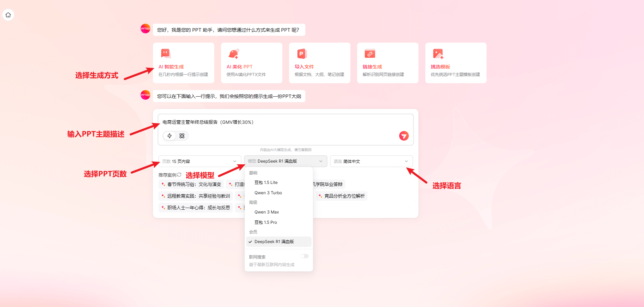
Task: Click PPTGO avatar beside the greeting message
Action: click(x=145, y=29)
